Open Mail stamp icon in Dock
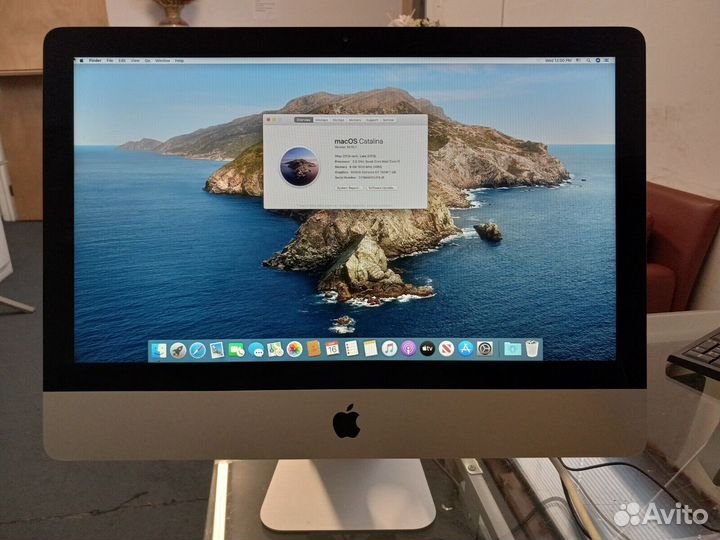 pyautogui.click(x=217, y=350)
